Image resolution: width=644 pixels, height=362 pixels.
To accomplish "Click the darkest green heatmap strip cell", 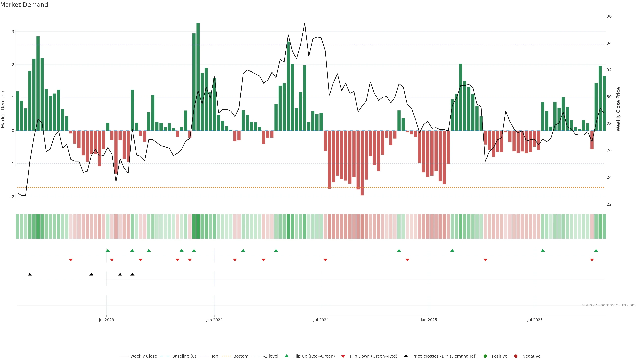I will (198, 226).
